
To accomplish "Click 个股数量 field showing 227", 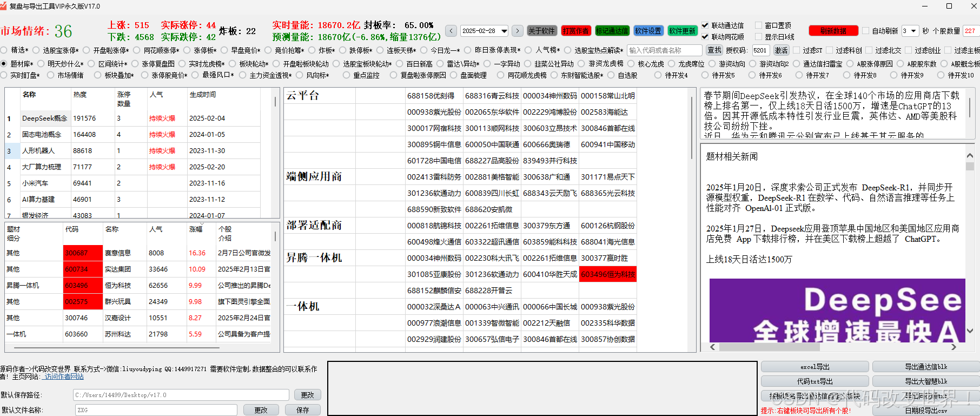I will (x=971, y=31).
